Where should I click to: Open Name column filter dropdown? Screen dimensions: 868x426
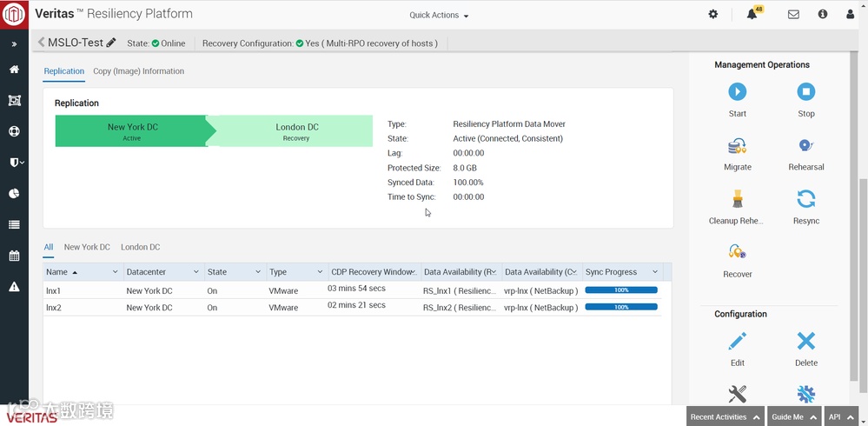(116, 272)
